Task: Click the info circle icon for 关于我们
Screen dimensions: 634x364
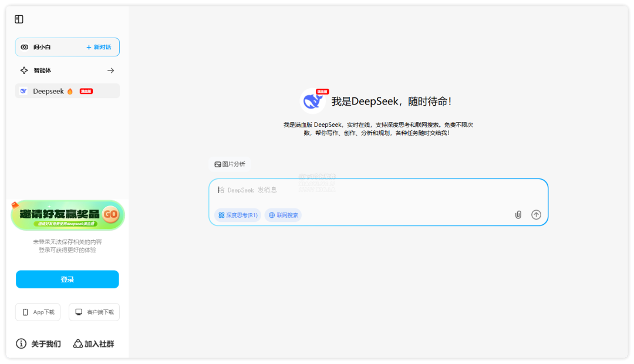Action: pos(21,344)
